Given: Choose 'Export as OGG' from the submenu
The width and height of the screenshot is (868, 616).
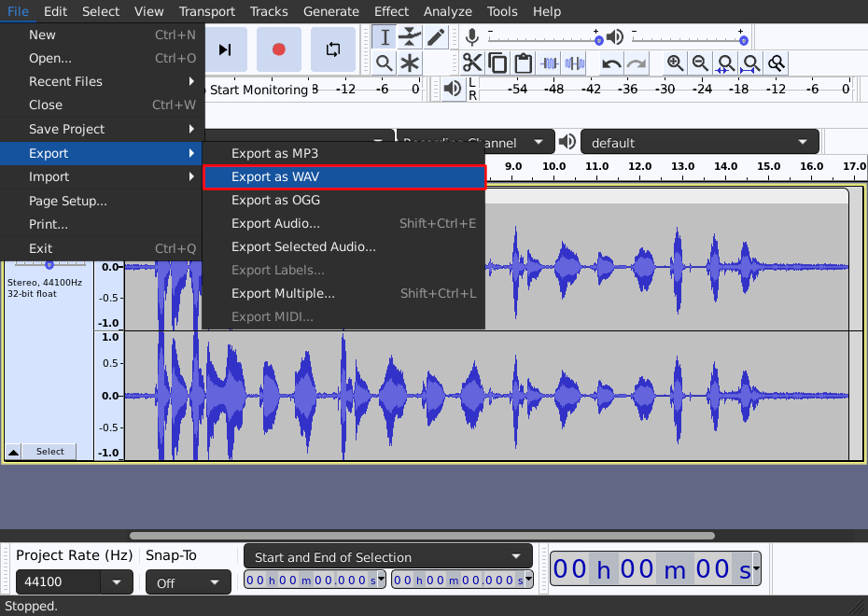Looking at the screenshot, I should pos(344,200).
